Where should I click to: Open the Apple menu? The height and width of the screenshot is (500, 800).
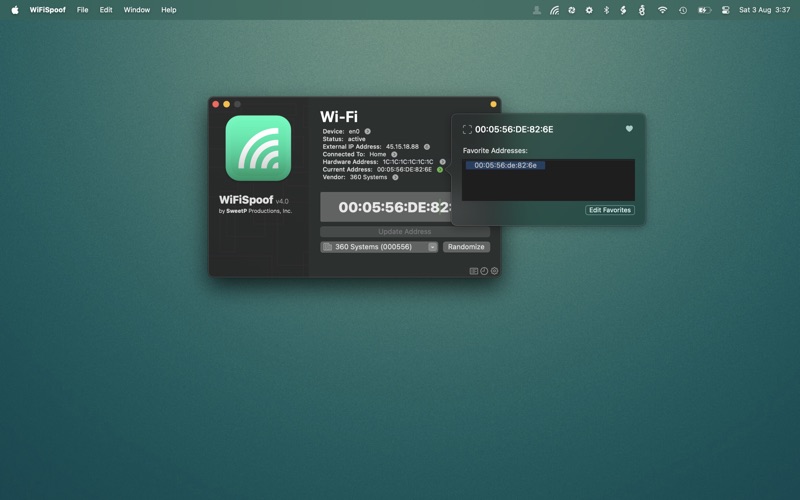click(15, 10)
